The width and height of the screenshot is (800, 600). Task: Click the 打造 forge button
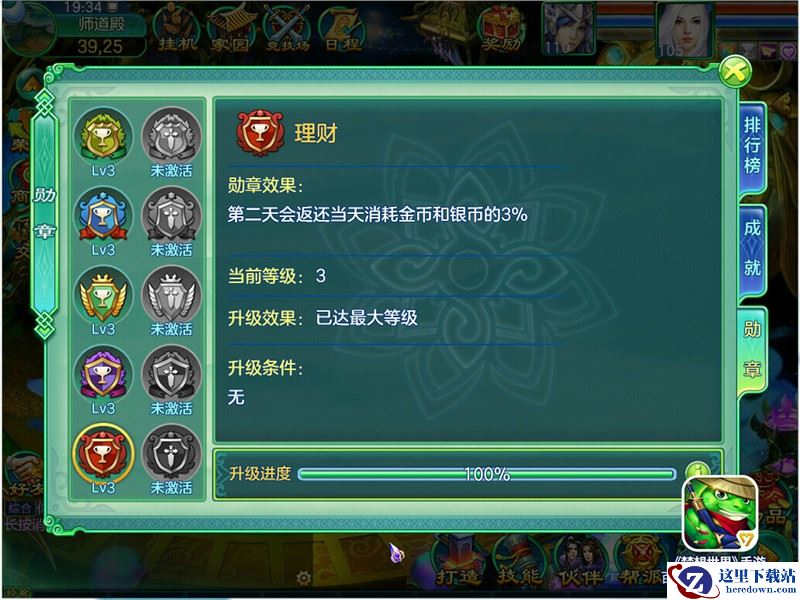(458, 565)
